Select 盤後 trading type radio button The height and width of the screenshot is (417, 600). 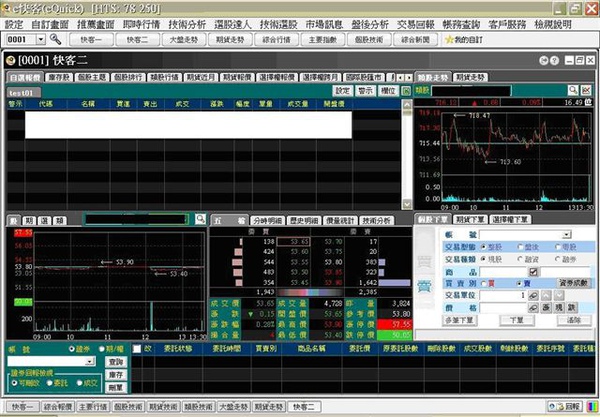pyautogui.click(x=520, y=247)
